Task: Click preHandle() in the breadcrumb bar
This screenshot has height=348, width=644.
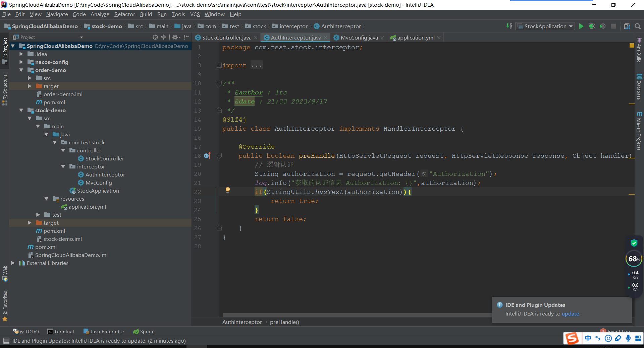Action: click(x=284, y=322)
